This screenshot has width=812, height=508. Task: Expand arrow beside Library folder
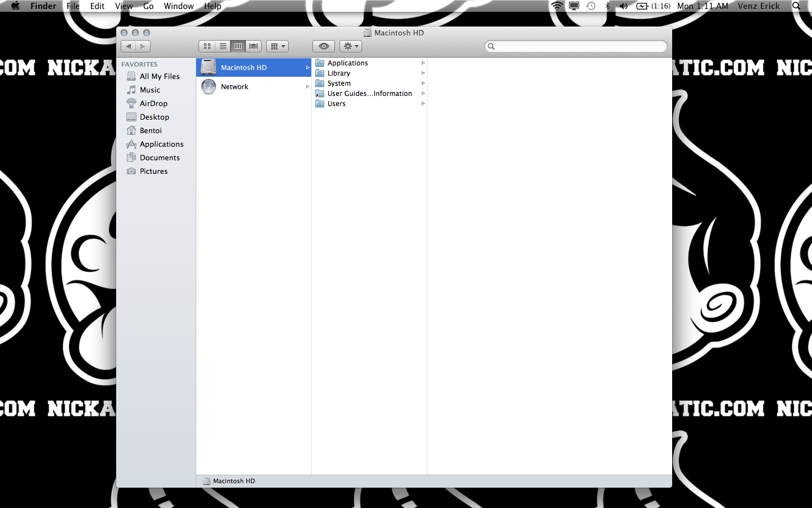(x=423, y=73)
